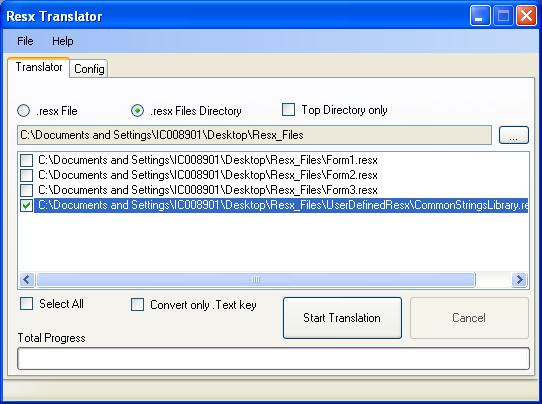Check the Form2.resx file checkbox
The width and height of the screenshot is (542, 404).
27,175
